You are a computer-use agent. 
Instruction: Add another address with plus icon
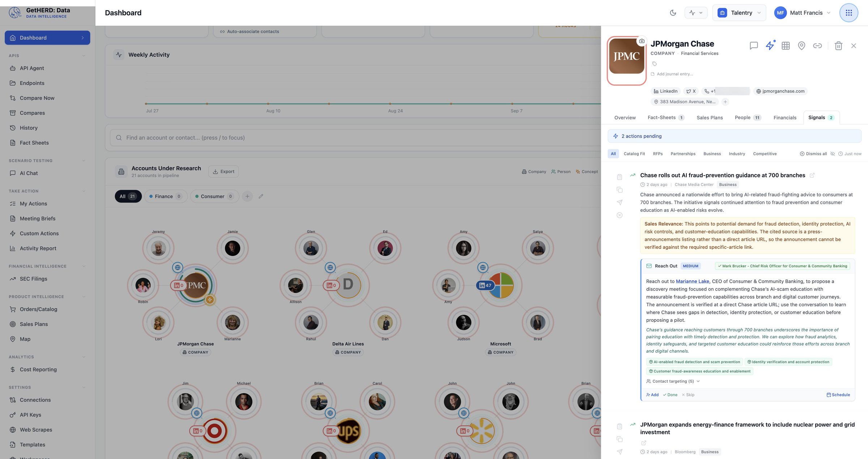[x=725, y=102]
